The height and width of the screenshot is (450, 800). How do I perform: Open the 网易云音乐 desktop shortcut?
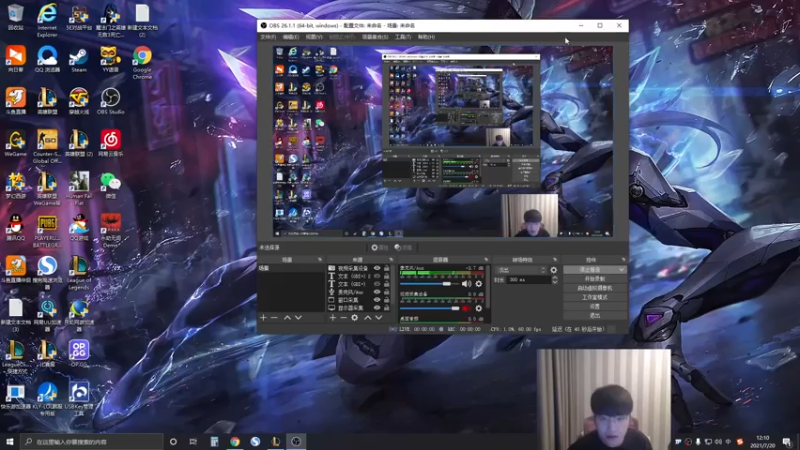(110, 143)
